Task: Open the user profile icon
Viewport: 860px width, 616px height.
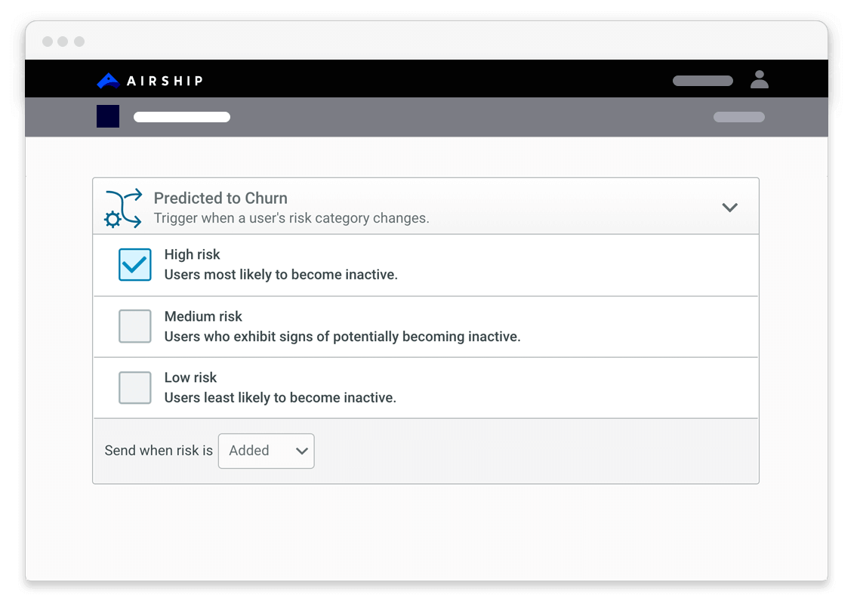Action: tap(759, 79)
